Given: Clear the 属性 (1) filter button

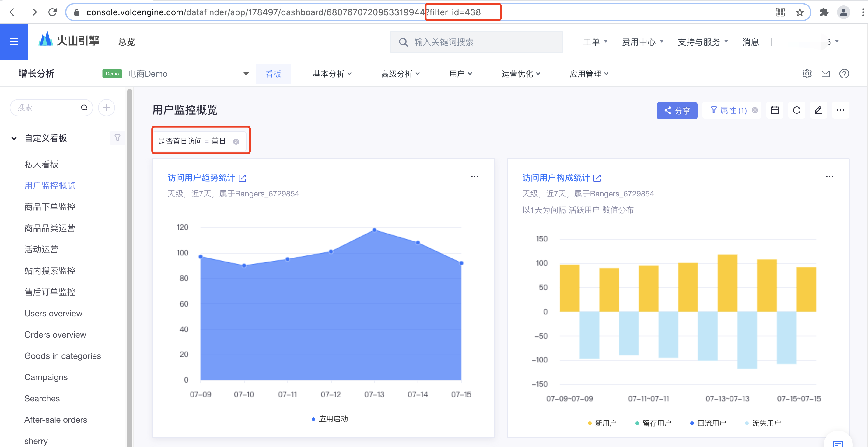Looking at the screenshot, I should coord(755,110).
